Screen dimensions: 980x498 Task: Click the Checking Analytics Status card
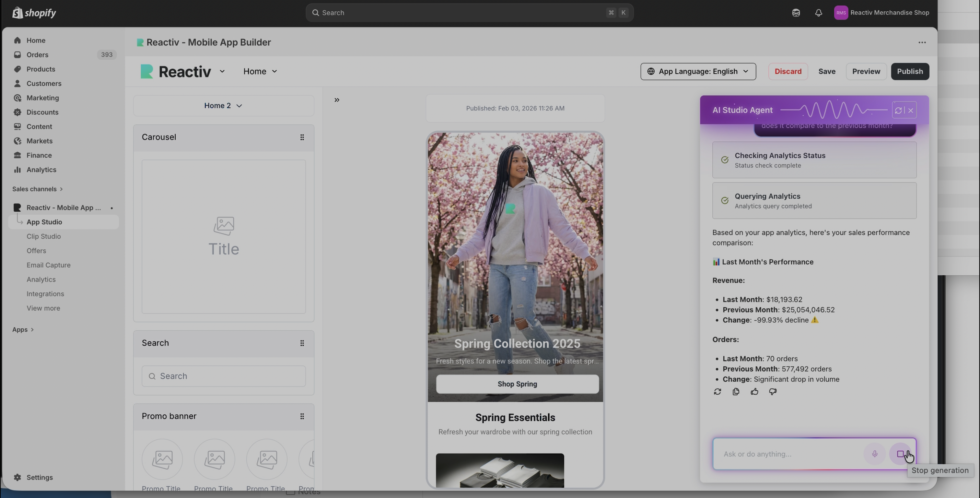point(814,160)
